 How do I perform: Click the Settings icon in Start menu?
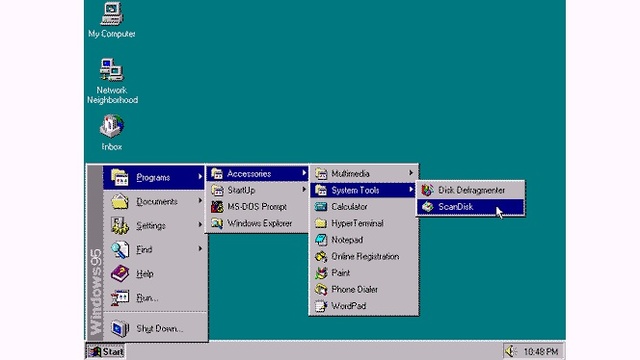click(120, 226)
